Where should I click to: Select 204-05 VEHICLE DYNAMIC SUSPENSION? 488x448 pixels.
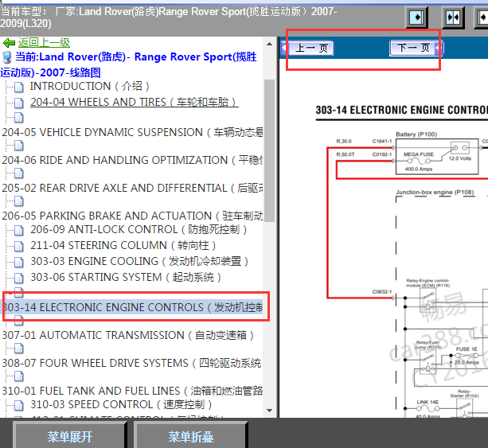[x=132, y=132]
